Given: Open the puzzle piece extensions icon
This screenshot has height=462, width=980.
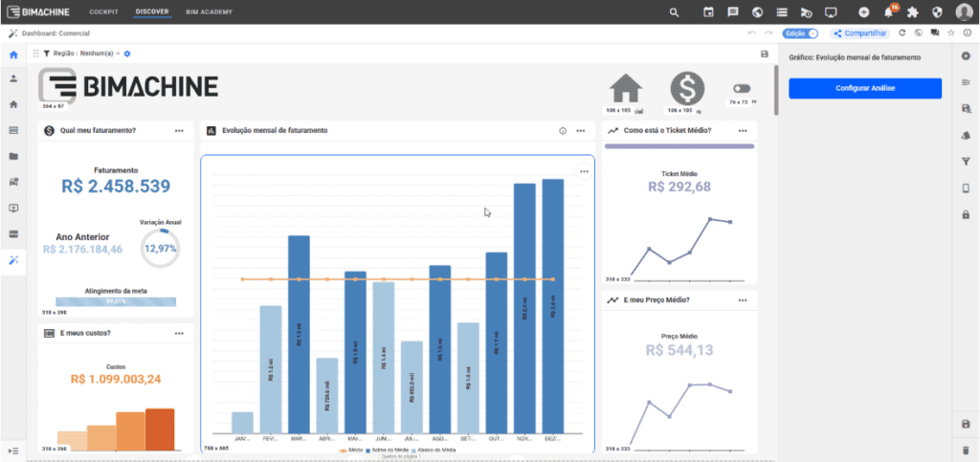Looking at the screenshot, I should pos(912,12).
